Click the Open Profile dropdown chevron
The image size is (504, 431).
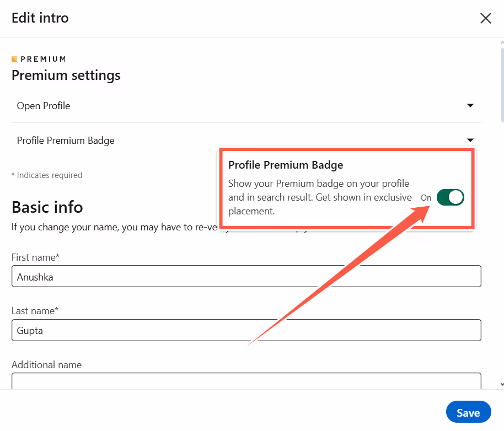click(x=470, y=105)
